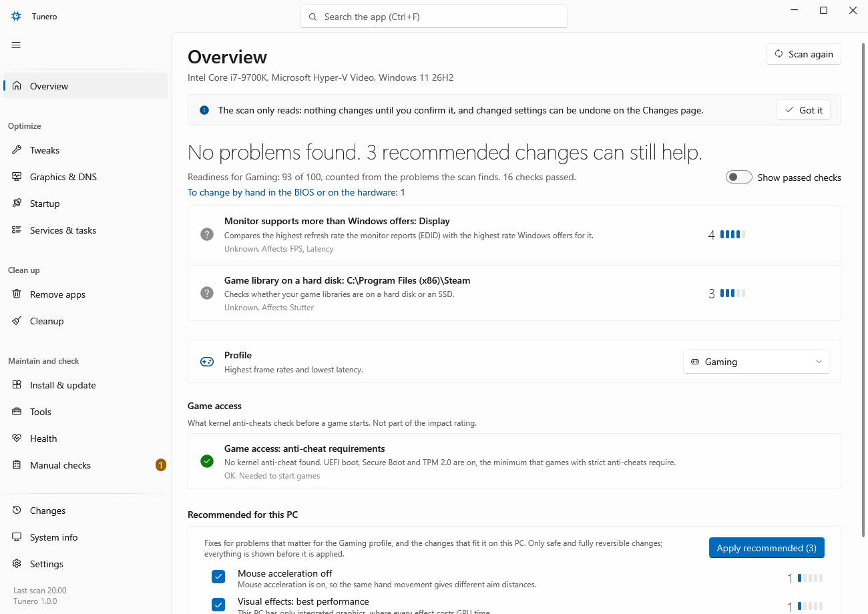Open the Gaming profile dropdown

coord(756,362)
